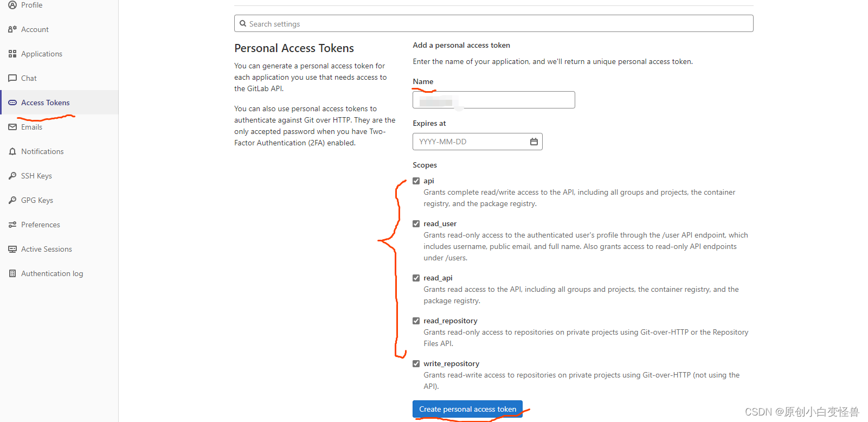Click the Add a personal access token heading
The width and height of the screenshot is (868, 422).
pyautogui.click(x=461, y=45)
